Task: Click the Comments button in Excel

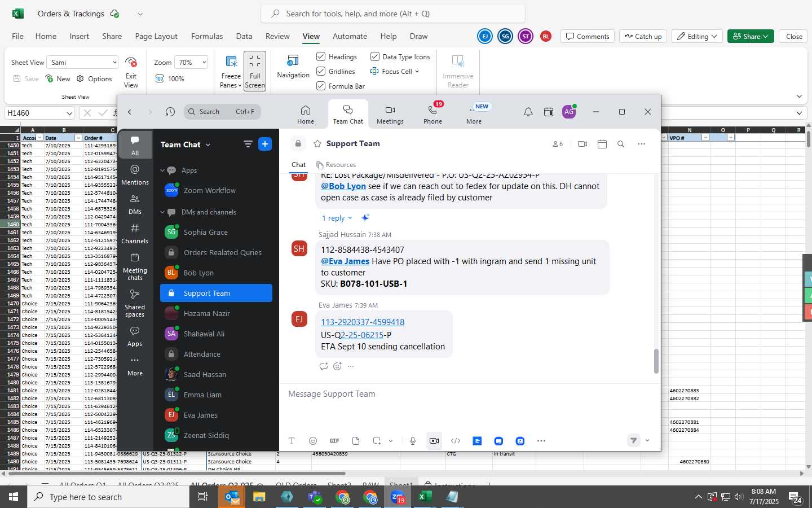Action: point(588,36)
